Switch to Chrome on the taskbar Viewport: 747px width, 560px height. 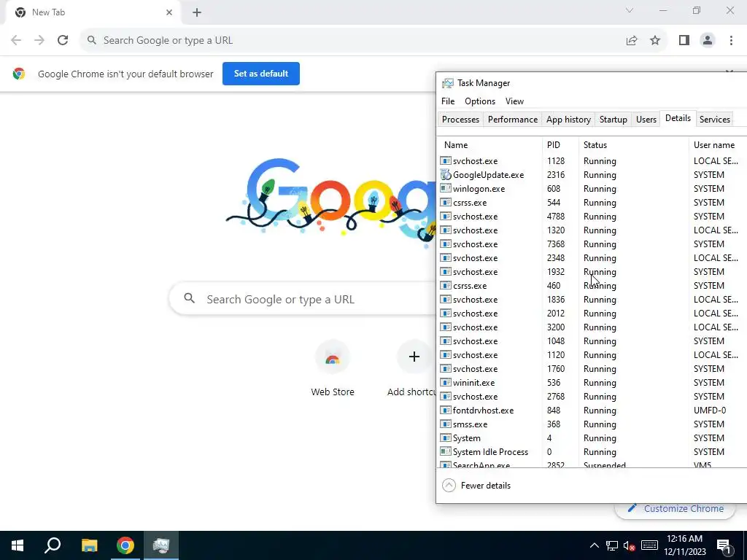(x=125, y=545)
